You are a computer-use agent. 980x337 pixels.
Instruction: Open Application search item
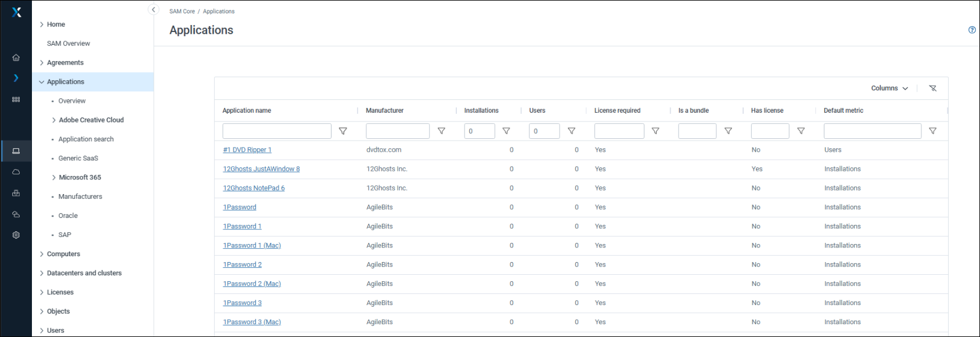pyautogui.click(x=86, y=139)
